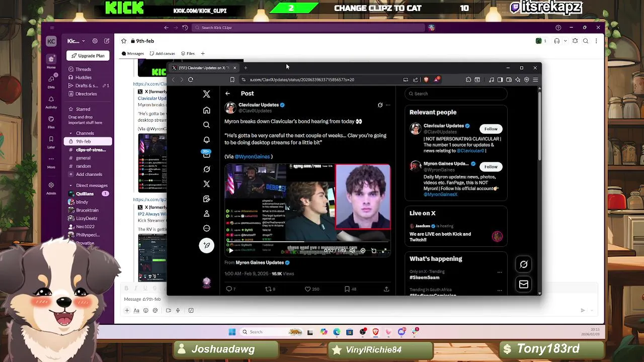The width and height of the screenshot is (644, 362).
Task: Open Explore search icon in X sidebar
Action: pos(206,125)
